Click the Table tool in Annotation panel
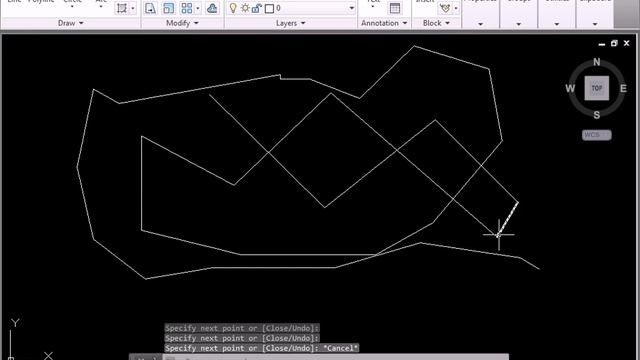The image size is (640, 360). click(395, 8)
